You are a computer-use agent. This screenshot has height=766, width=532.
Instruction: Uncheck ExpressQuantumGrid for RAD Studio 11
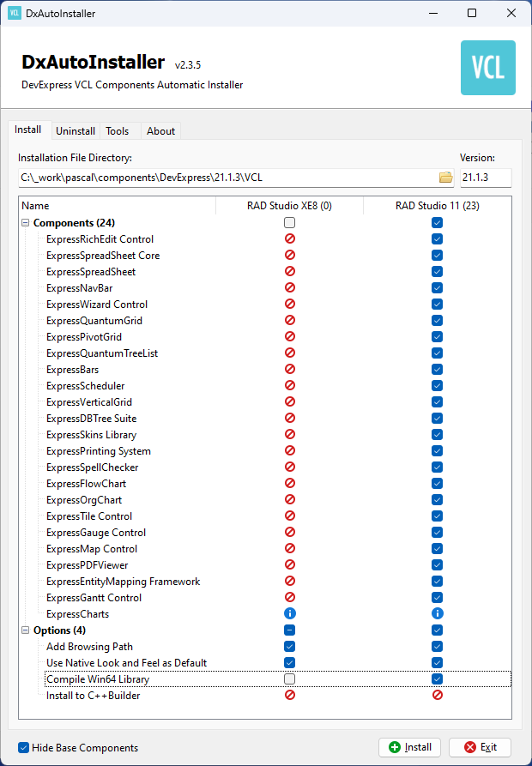point(438,321)
